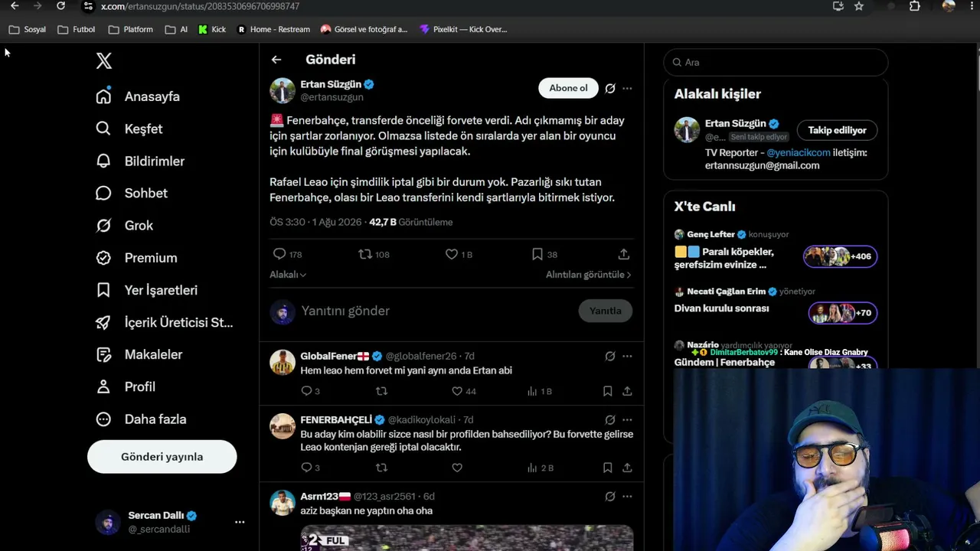Open more options on GlobalFener's reply
Viewport: 980px width, 551px height.
(627, 356)
